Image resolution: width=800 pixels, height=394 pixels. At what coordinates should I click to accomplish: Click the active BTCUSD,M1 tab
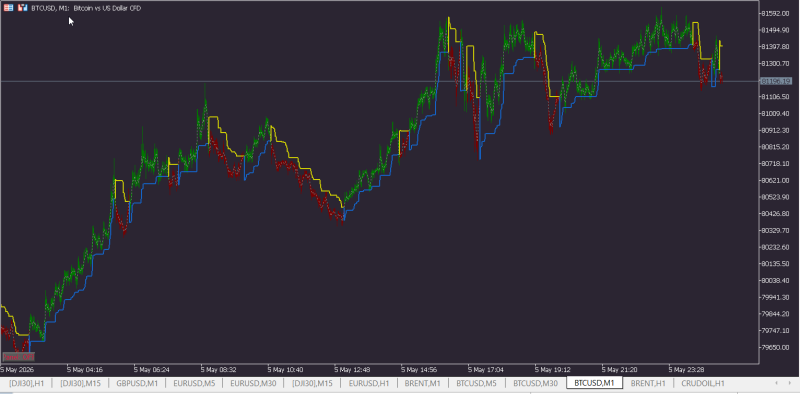pyautogui.click(x=594, y=383)
